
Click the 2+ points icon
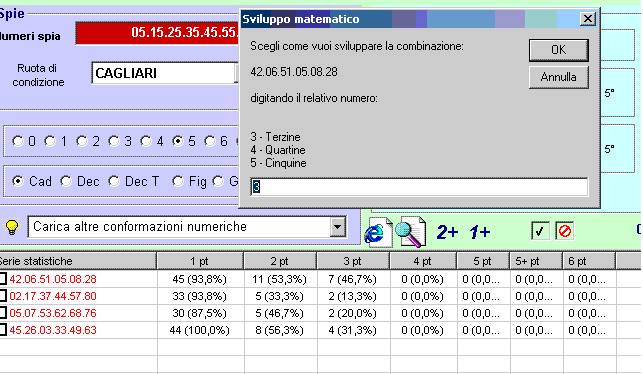[x=447, y=232]
